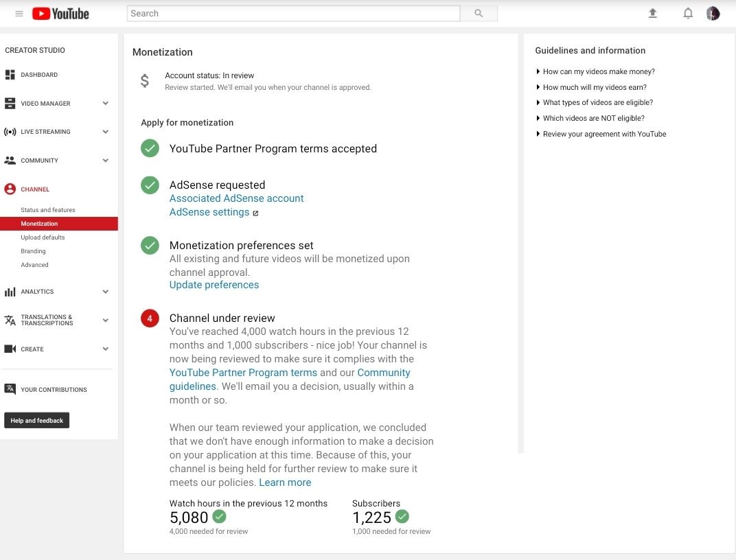
Task: Expand the Community chevron
Action: click(x=106, y=161)
